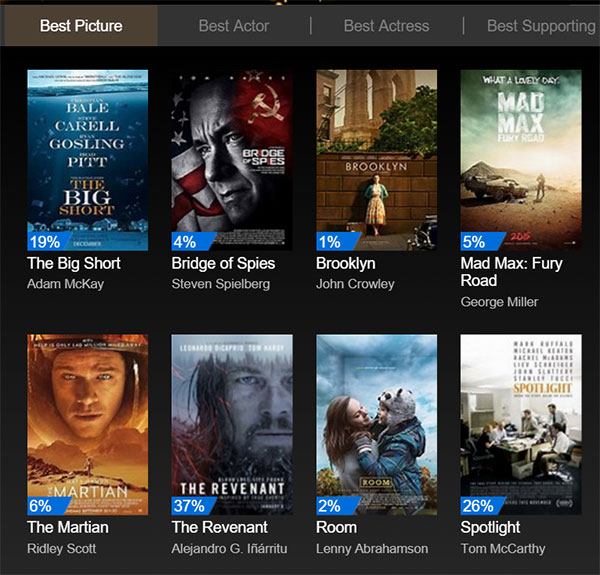600x575 pixels.
Task: Open the Bridge of Spies title link
Action: click(223, 263)
